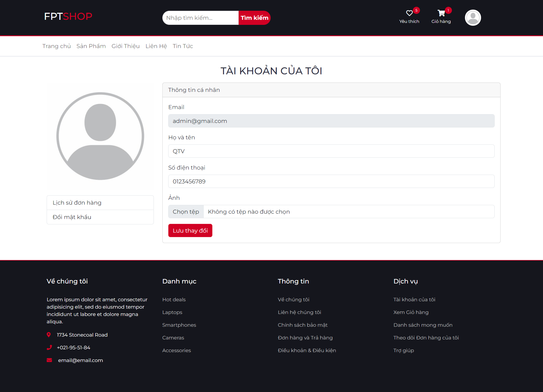
Task: Click the wishlist badge showing 5
Action: (x=416, y=10)
